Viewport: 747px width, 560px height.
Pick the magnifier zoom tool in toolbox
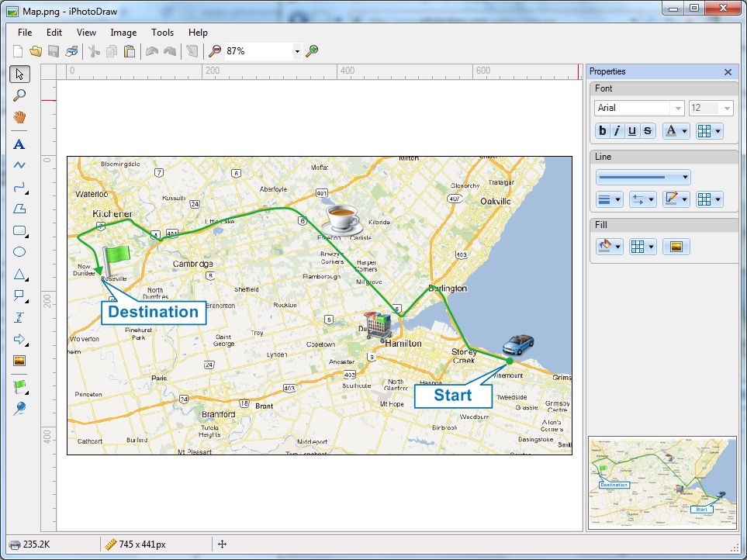[19, 95]
